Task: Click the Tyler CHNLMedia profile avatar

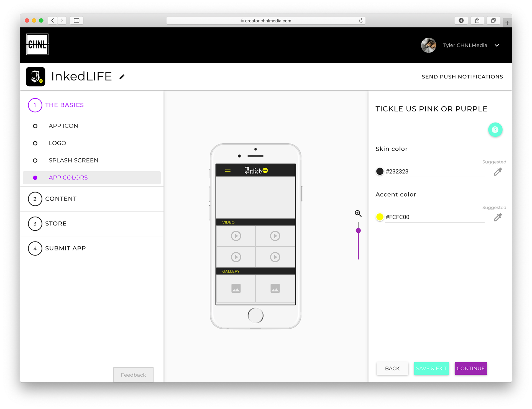Action: tap(428, 45)
